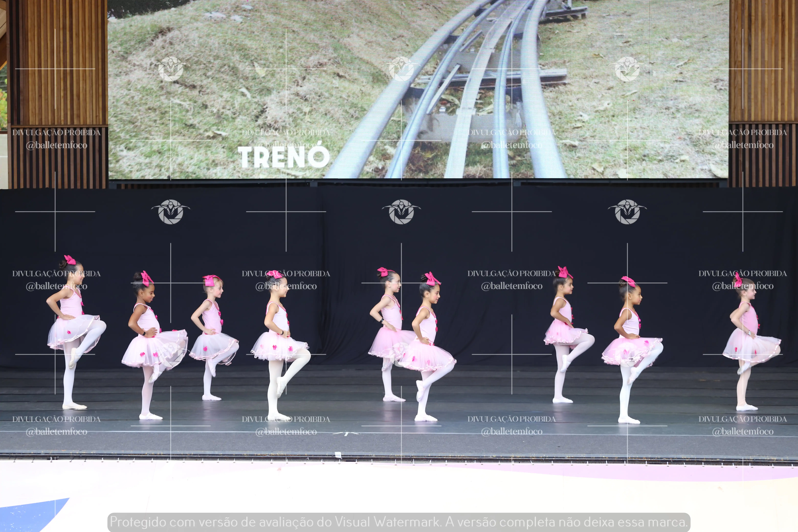Image resolution: width=798 pixels, height=532 pixels.
Task: Click the last dancer's pink hair bow
Action: coord(738,280)
